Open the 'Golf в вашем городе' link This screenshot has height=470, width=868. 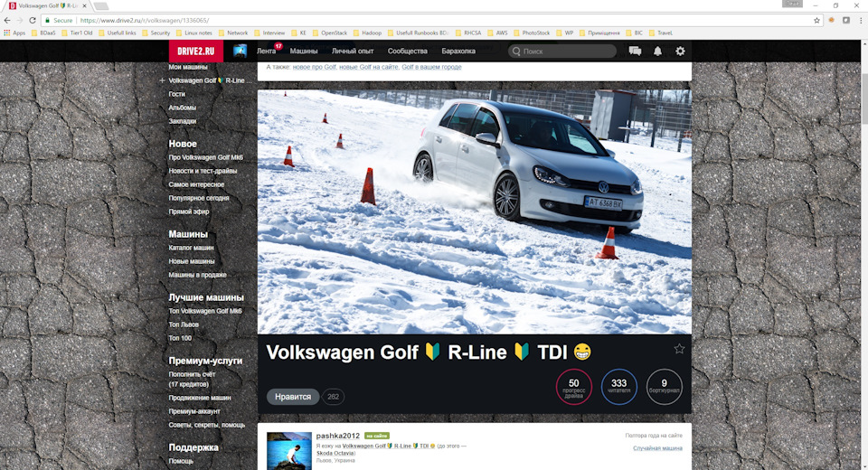pyautogui.click(x=431, y=67)
